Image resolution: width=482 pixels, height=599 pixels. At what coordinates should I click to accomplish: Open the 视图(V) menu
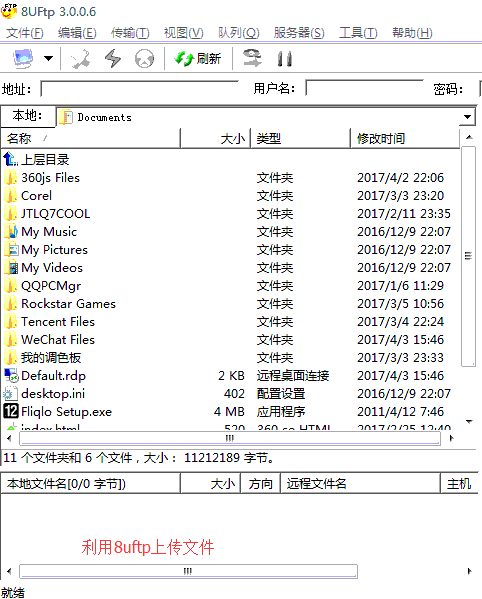click(x=183, y=33)
